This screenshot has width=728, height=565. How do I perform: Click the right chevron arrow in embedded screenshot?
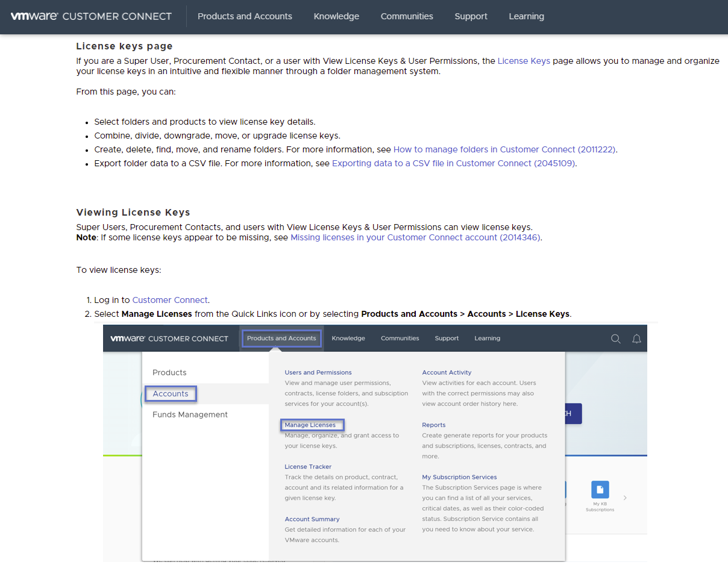pos(625,498)
